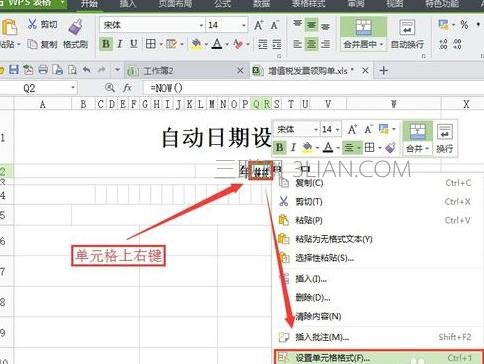This screenshot has height=364, width=484.
Task: Click the Undo arrow icon
Action: click(86, 70)
